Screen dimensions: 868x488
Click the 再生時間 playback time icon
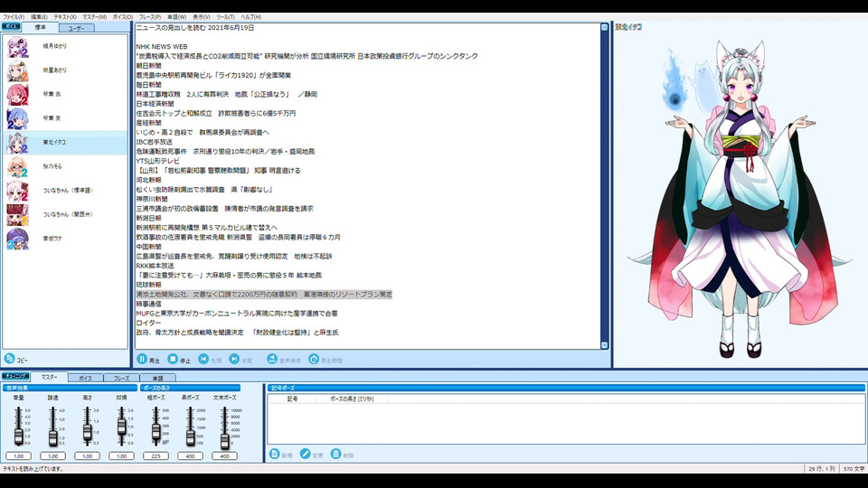pyautogui.click(x=314, y=359)
